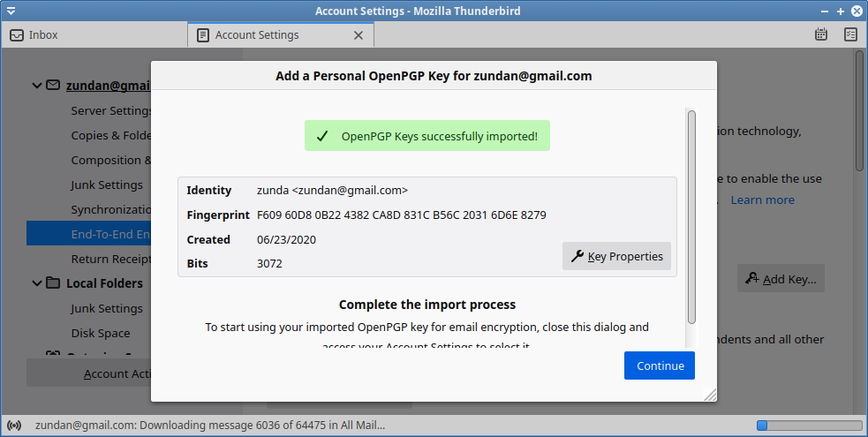
Task: Click the Add Key button
Action: pos(781,279)
